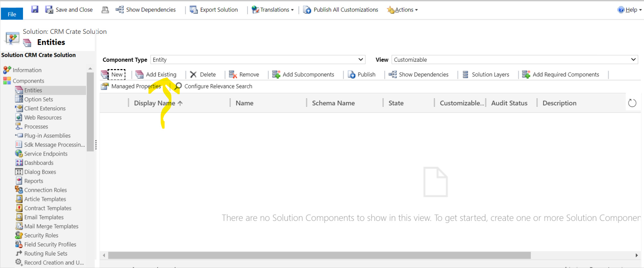644x268 pixels.
Task: Expand the Translations menu
Action: click(x=273, y=10)
